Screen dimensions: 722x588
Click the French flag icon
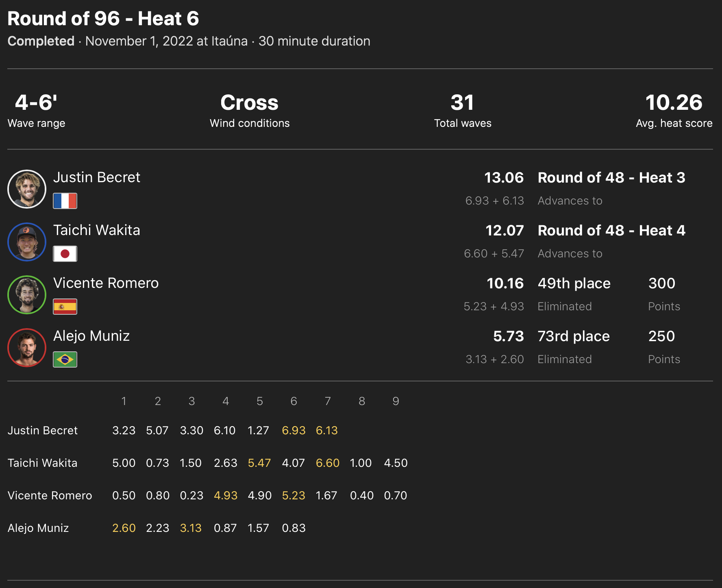tap(65, 201)
